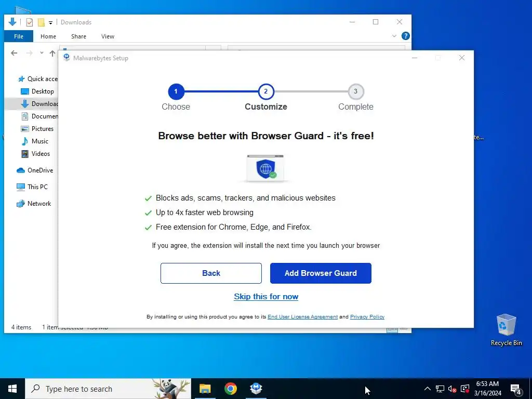Open File Explorer from the taskbar

pos(205,389)
